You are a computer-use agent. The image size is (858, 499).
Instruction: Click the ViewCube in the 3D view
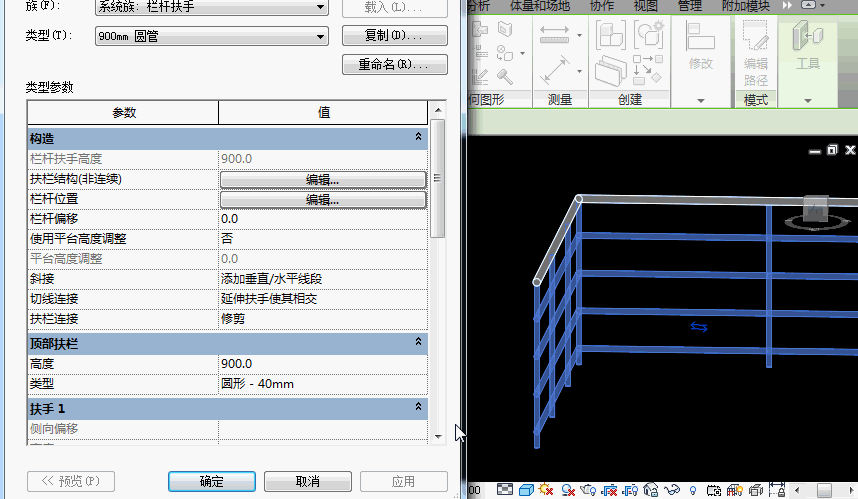[x=817, y=211]
